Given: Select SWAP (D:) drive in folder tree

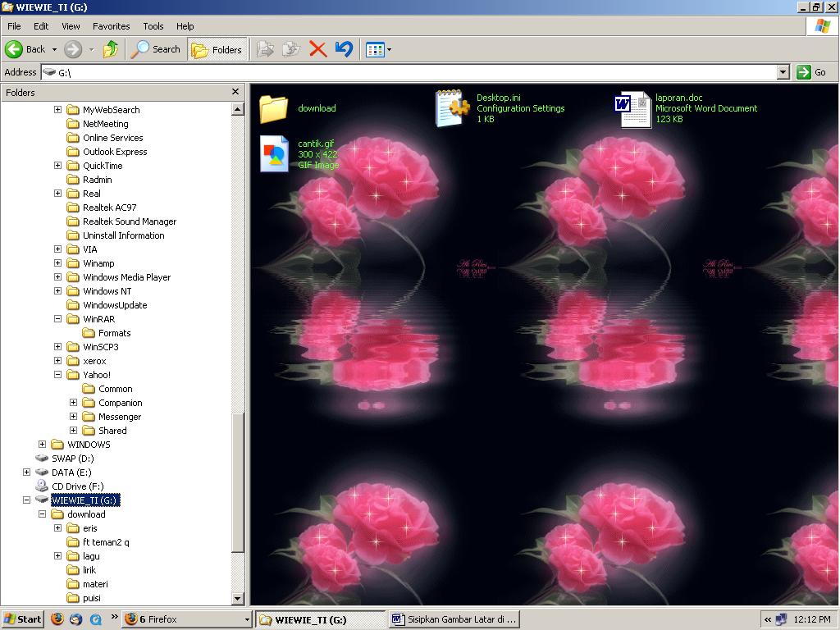Looking at the screenshot, I should 72,458.
